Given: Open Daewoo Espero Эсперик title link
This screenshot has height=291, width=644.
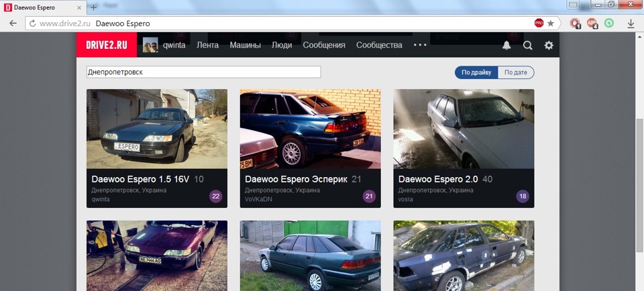Looking at the screenshot, I should click(x=296, y=180).
